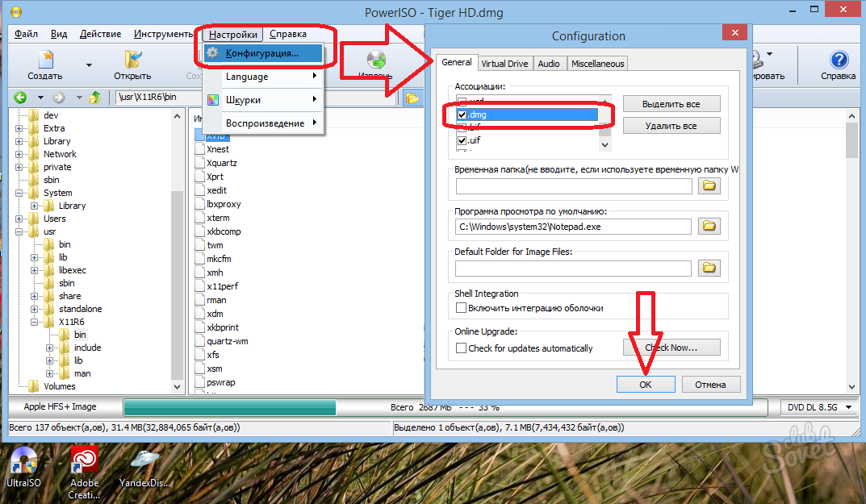Click the Выделить все button
The image size is (866, 504).
pos(671,104)
